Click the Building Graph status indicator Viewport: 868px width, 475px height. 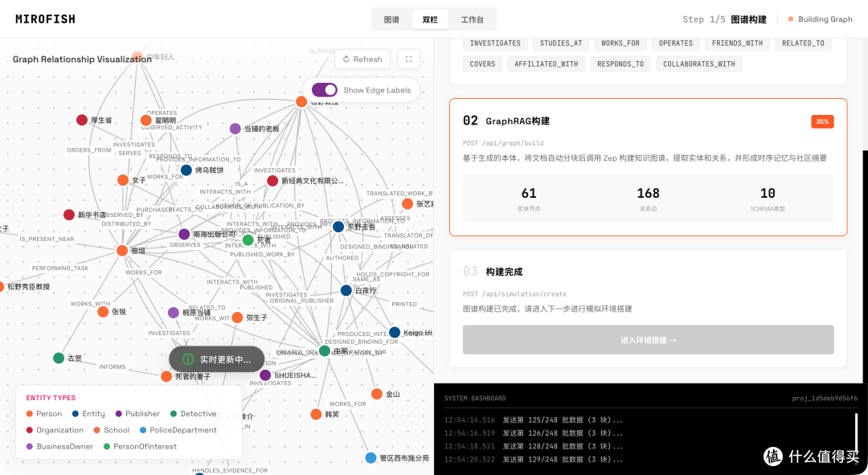click(820, 19)
